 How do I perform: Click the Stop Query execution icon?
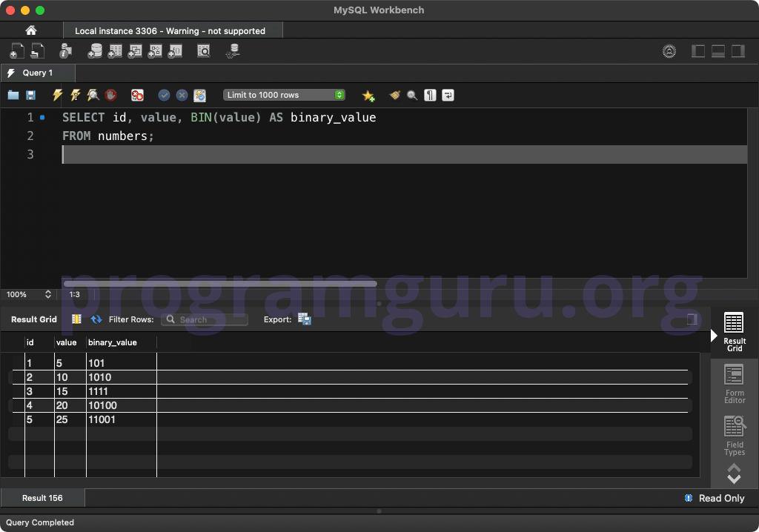point(110,95)
